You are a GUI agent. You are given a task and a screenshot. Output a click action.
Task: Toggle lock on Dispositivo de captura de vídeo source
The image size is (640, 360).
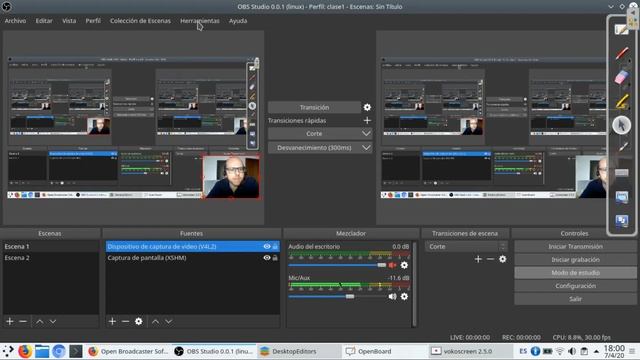tap(276, 247)
